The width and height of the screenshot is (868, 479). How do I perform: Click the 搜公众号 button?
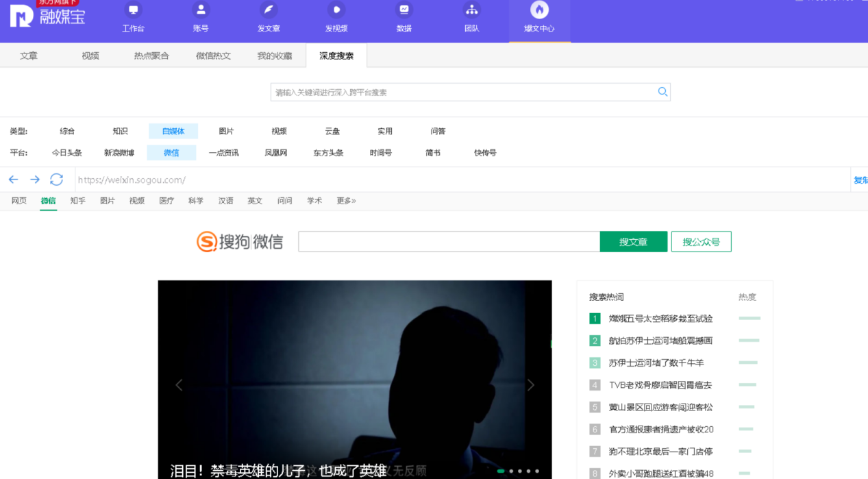tap(702, 241)
